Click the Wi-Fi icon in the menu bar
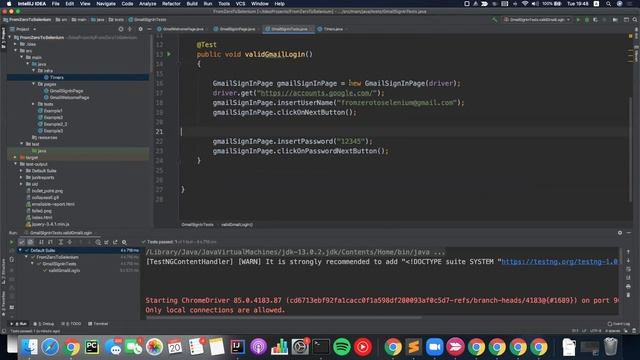Viewport: 640px width, 360px height. pyautogui.click(x=524, y=4)
